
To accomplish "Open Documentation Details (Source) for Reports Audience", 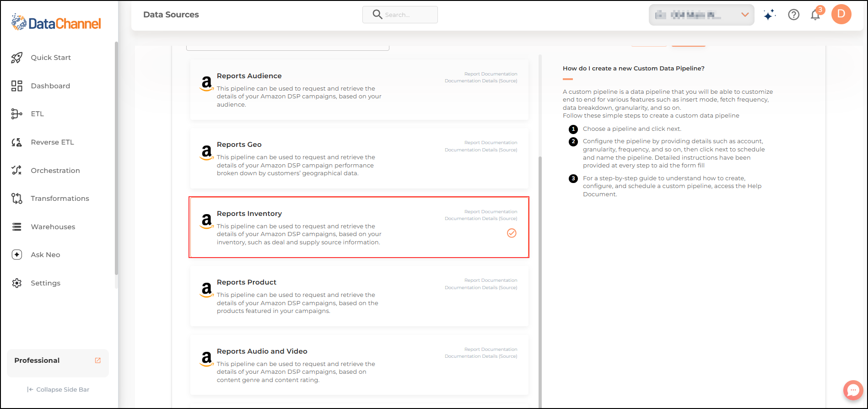I will point(481,81).
